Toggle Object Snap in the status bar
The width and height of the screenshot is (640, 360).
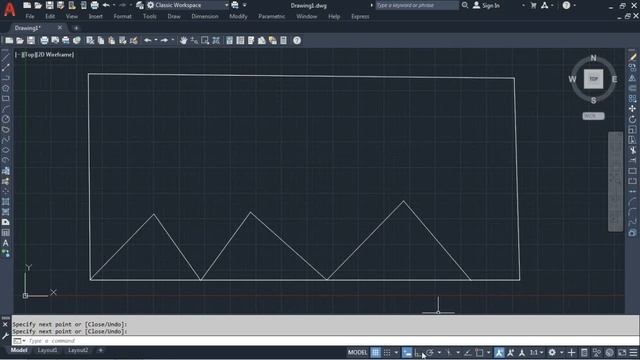tap(480, 353)
